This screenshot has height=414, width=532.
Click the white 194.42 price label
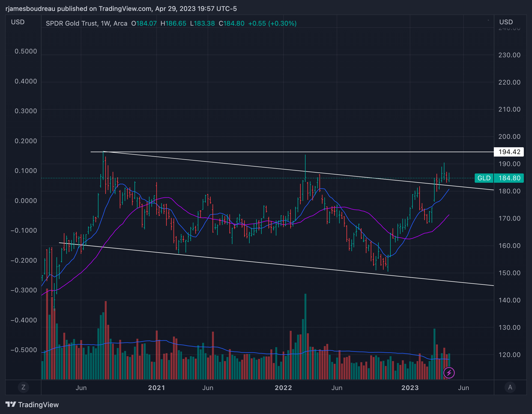click(x=509, y=152)
